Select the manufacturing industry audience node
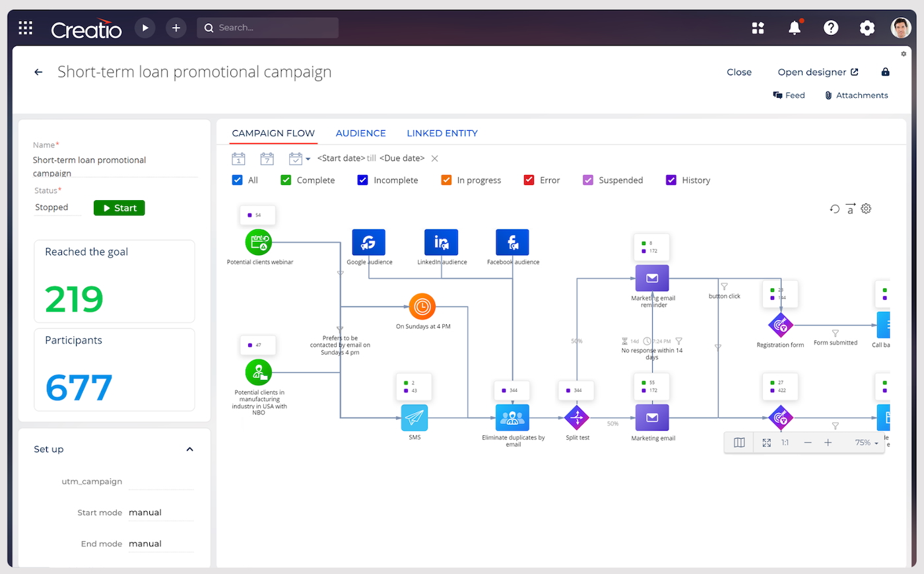This screenshot has height=574, width=924. click(x=259, y=373)
